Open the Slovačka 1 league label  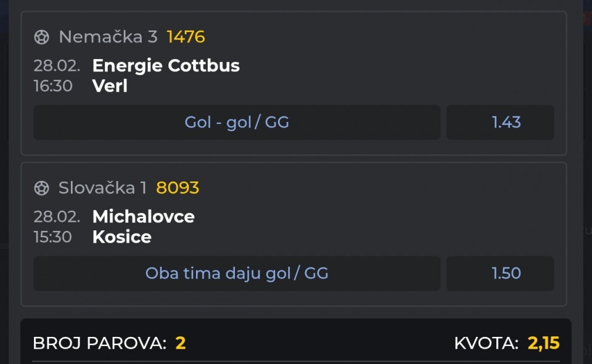102,188
